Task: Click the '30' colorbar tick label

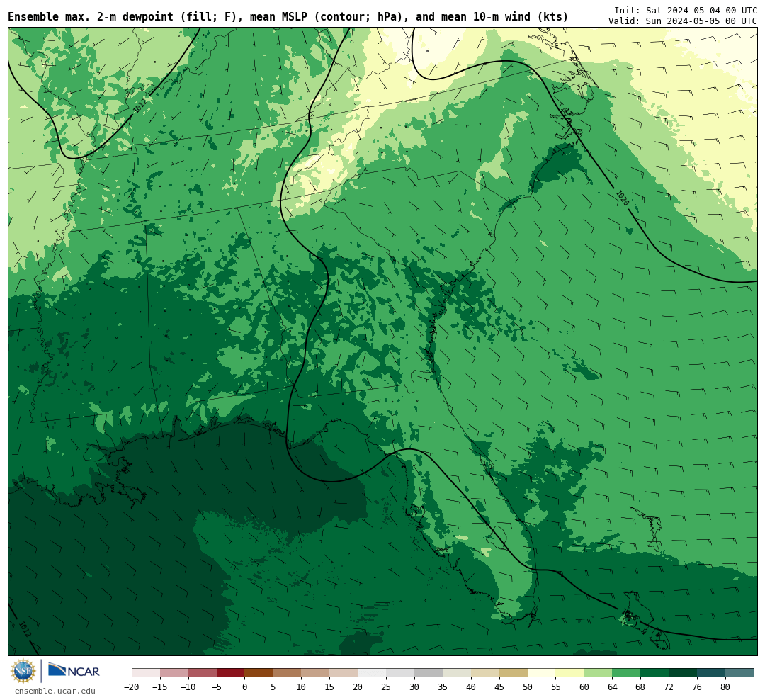Action: 414,687
